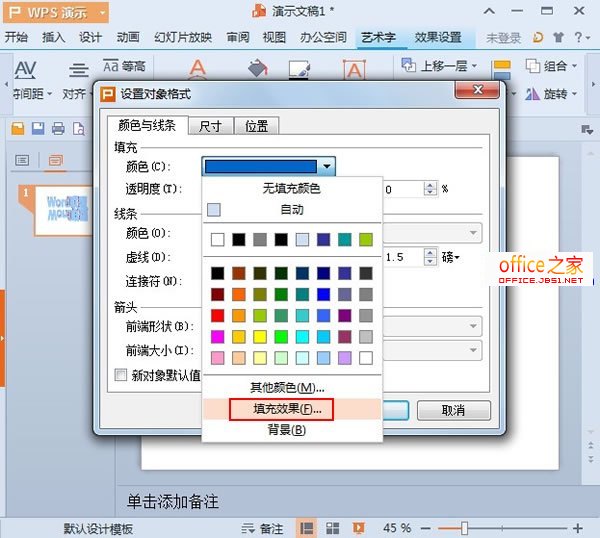Click the line color pen icon
This screenshot has height=538, width=600.
click(x=299, y=69)
